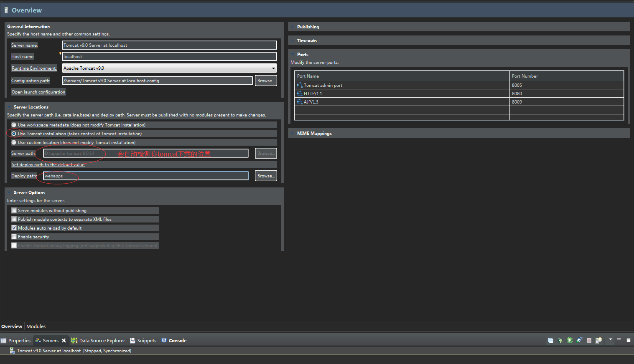Set deploy path to the default value
The height and width of the screenshot is (364, 634).
(48, 164)
